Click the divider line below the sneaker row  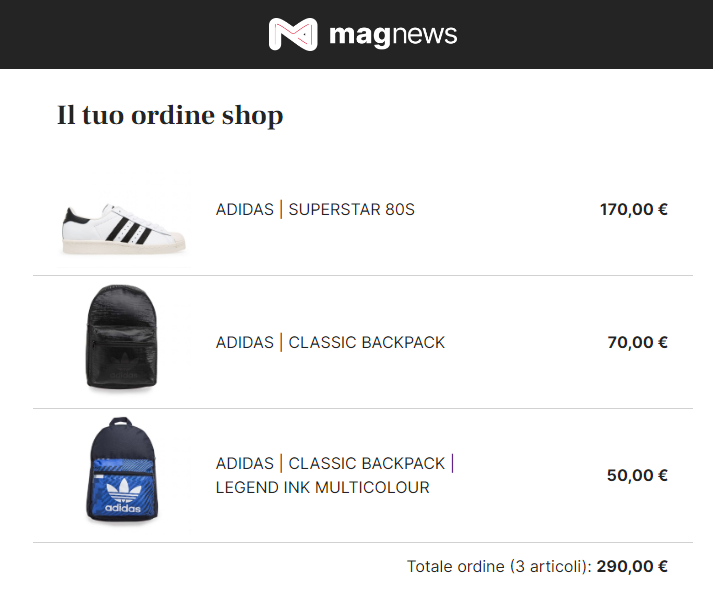[x=363, y=275]
